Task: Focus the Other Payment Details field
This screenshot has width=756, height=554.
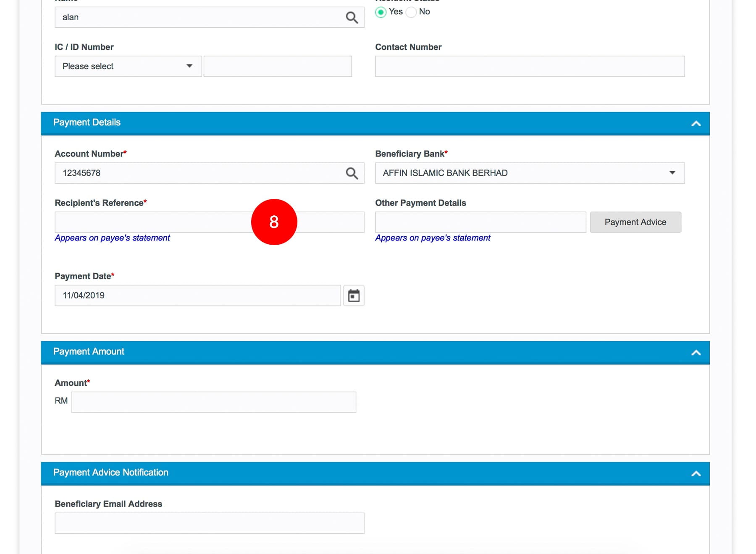Action: coord(480,222)
